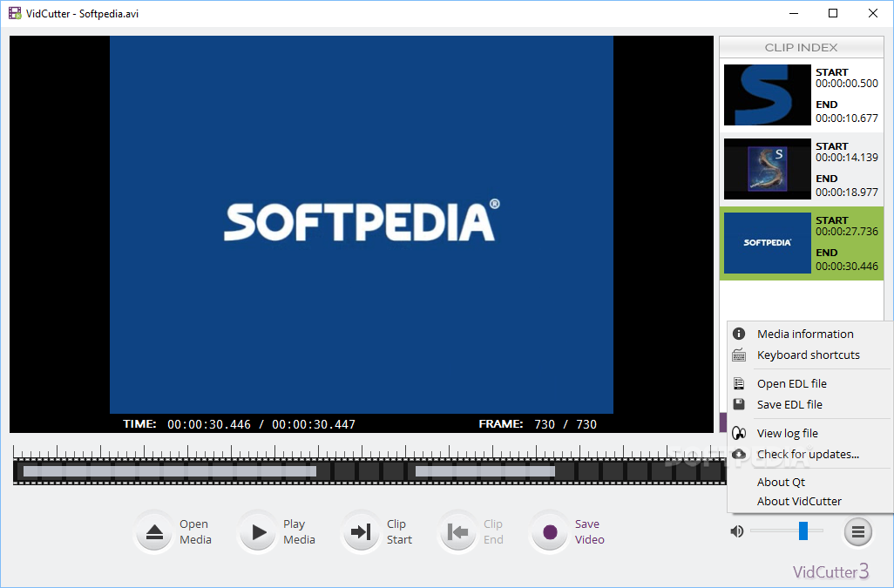Open About Qt dialog

click(x=809, y=482)
